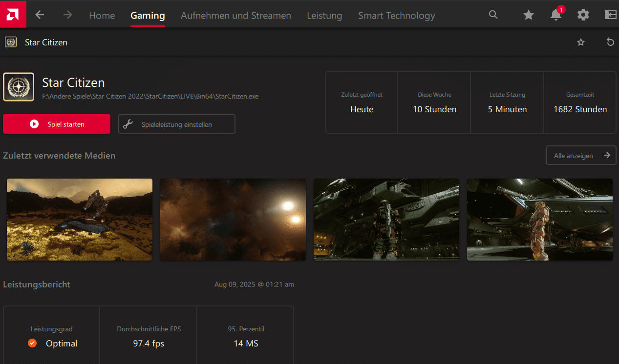Click the AMD logo icon
Image resolution: width=619 pixels, height=364 pixels.
pos(13,14)
